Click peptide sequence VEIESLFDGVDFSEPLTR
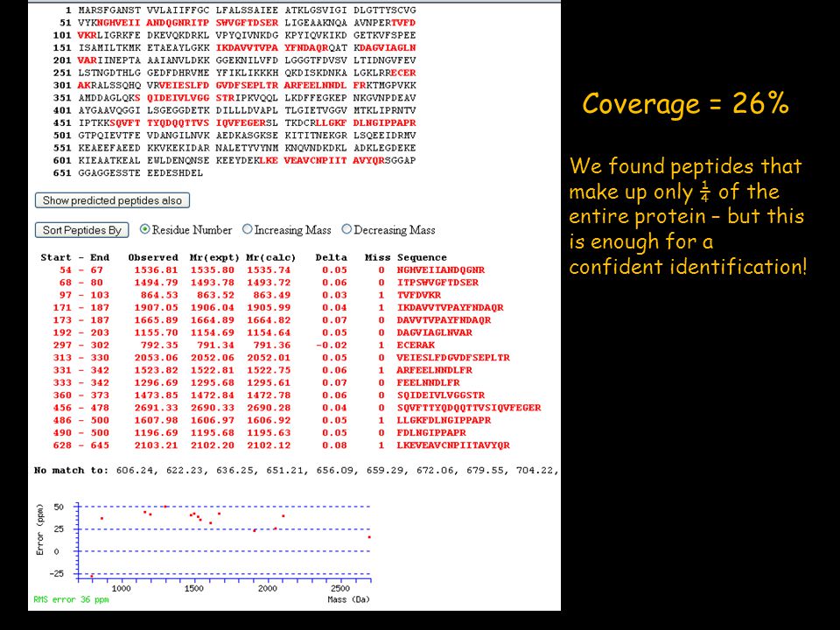The width and height of the screenshot is (840, 630). point(453,357)
